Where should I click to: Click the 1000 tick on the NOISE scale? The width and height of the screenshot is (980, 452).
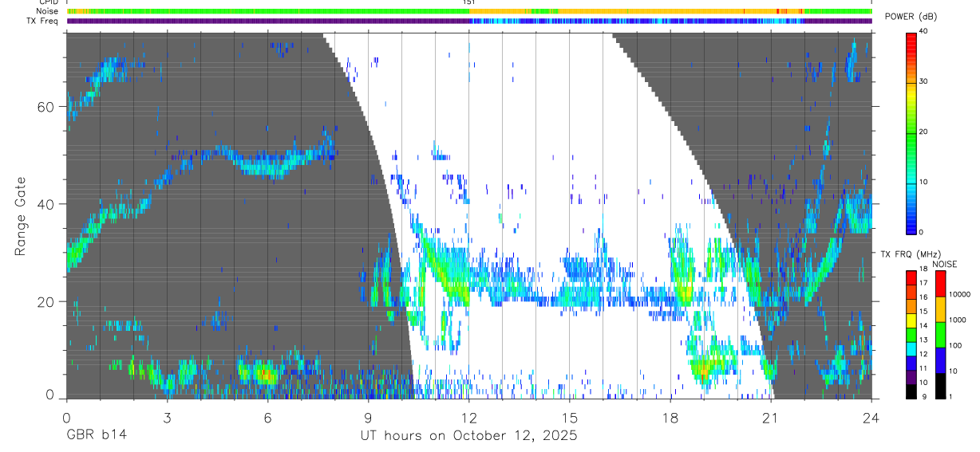pos(958,320)
